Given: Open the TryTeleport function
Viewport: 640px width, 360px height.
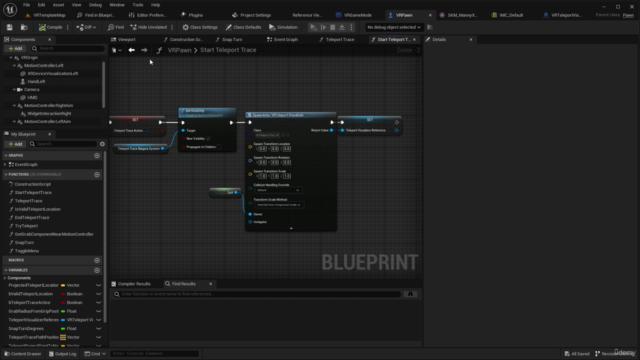Looking at the screenshot, I should (26, 226).
